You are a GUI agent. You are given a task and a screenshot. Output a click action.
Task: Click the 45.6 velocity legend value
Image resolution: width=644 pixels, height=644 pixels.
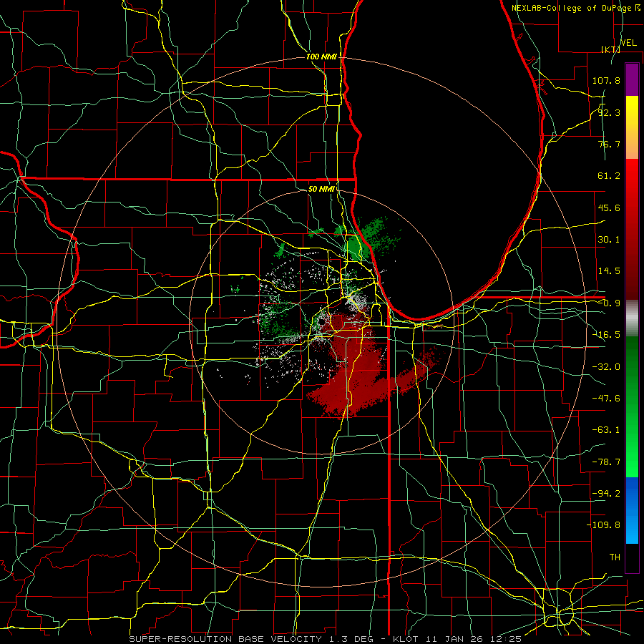click(609, 208)
